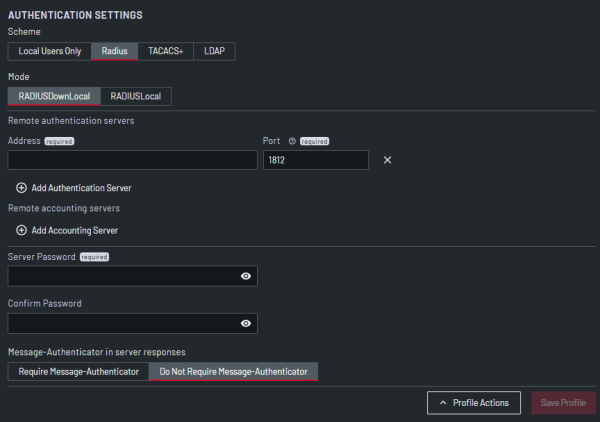The width and height of the screenshot is (600, 422).
Task: Focus the Server Password field
Action: pos(122,277)
